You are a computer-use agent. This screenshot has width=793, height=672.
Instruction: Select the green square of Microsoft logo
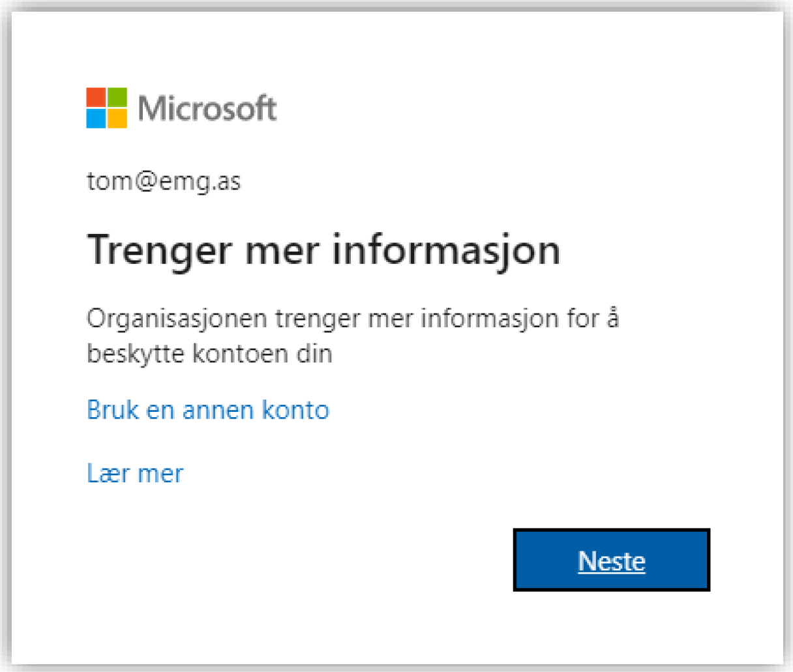(x=117, y=97)
